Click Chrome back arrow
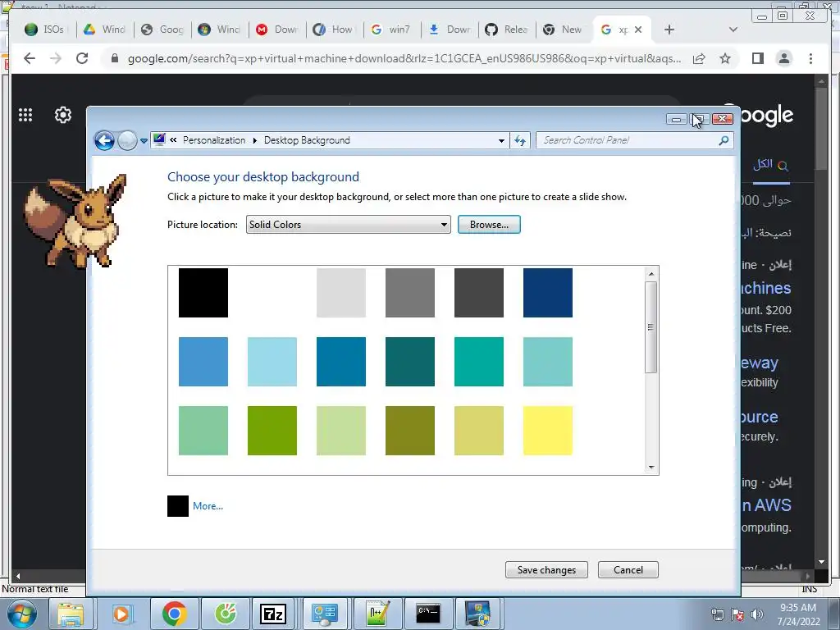The height and width of the screenshot is (630, 840). [x=30, y=58]
